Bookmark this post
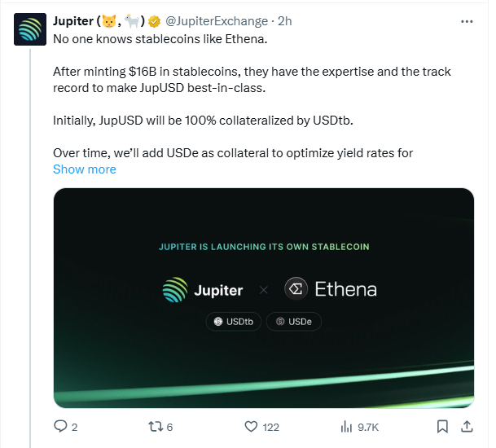The image size is (496, 448). coord(441,426)
